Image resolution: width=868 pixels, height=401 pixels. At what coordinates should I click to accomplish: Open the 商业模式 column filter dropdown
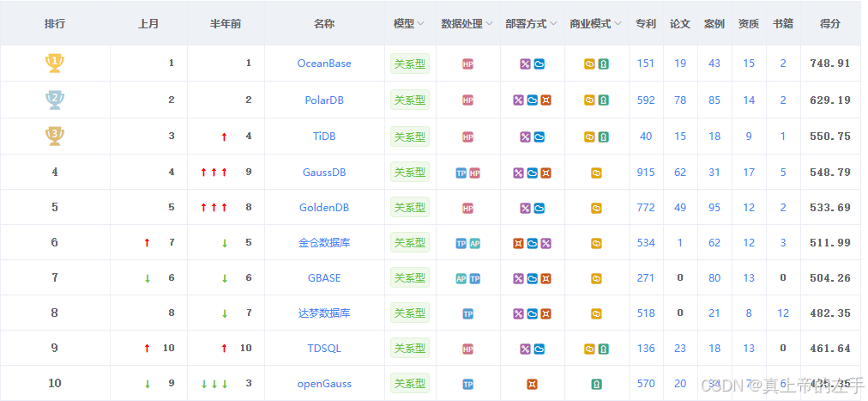click(618, 24)
